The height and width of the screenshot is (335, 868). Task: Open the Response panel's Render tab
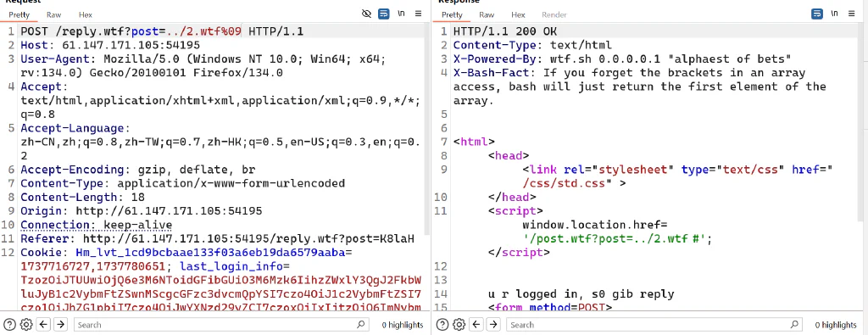click(x=554, y=15)
